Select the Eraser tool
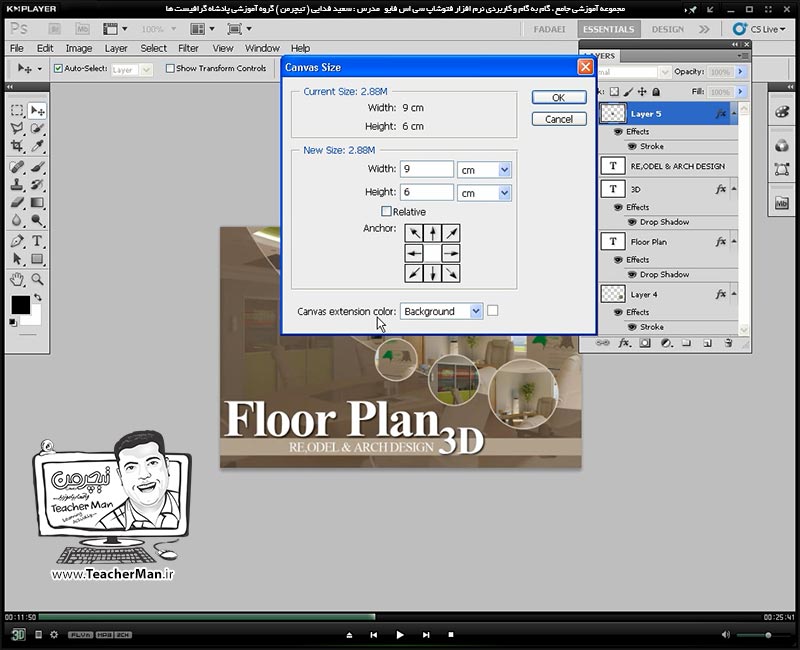This screenshot has width=800, height=650. click(17, 203)
